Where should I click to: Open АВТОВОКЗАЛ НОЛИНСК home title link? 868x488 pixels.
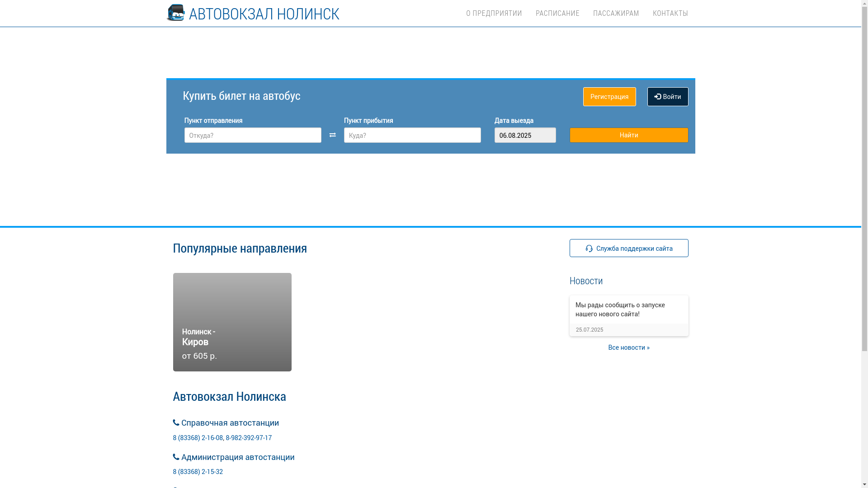click(264, 14)
